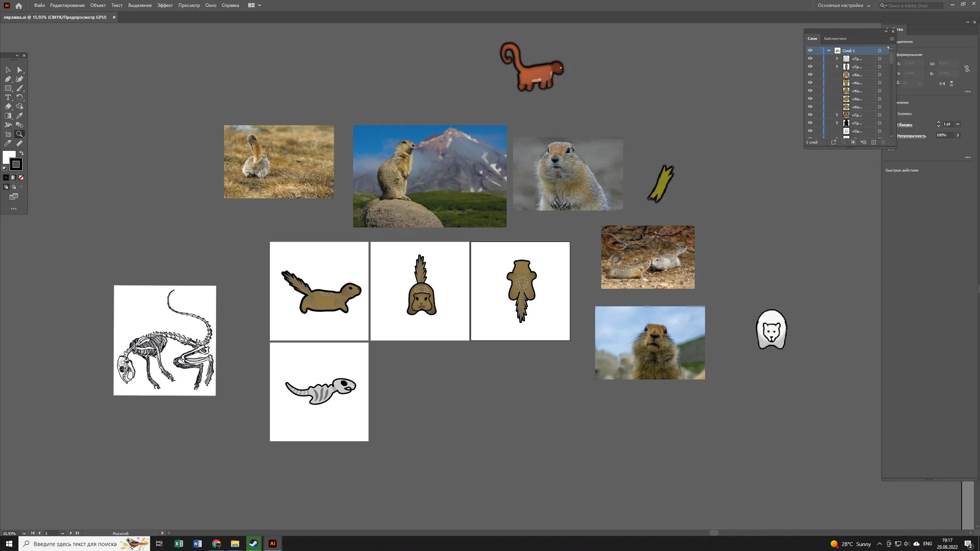This screenshot has width=980, height=551.
Task: Create new layer in Layers panel
Action: tap(874, 142)
